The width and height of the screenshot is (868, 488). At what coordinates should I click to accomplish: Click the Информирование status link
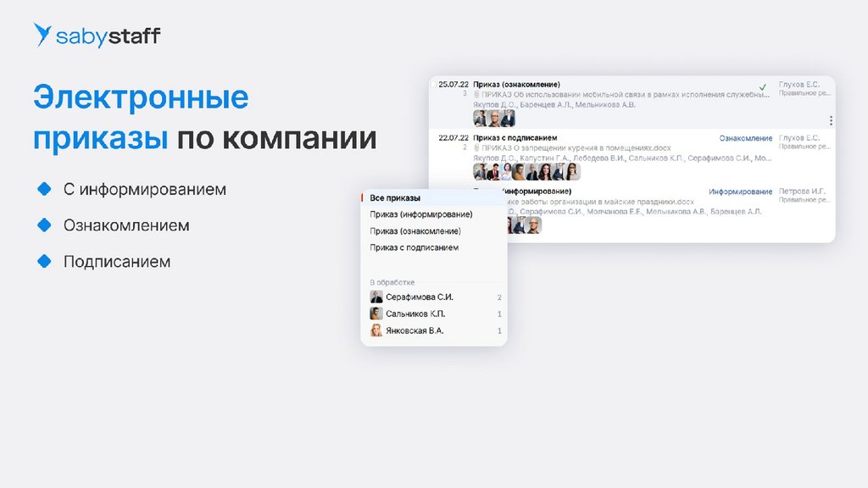pos(740,191)
